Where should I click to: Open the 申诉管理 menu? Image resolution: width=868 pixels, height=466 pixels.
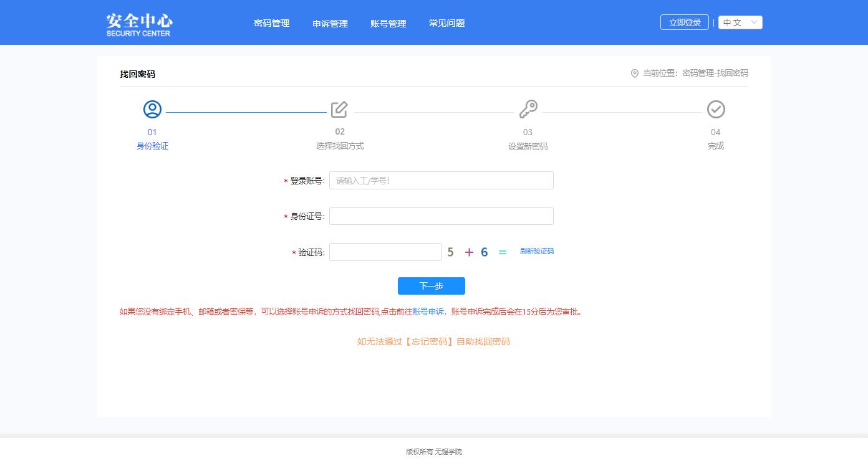coord(330,24)
